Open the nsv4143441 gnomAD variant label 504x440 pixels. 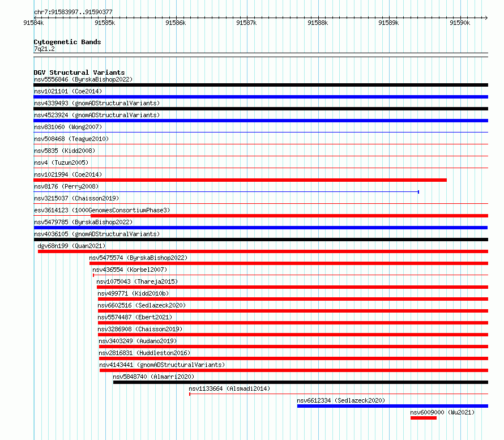(x=162, y=365)
